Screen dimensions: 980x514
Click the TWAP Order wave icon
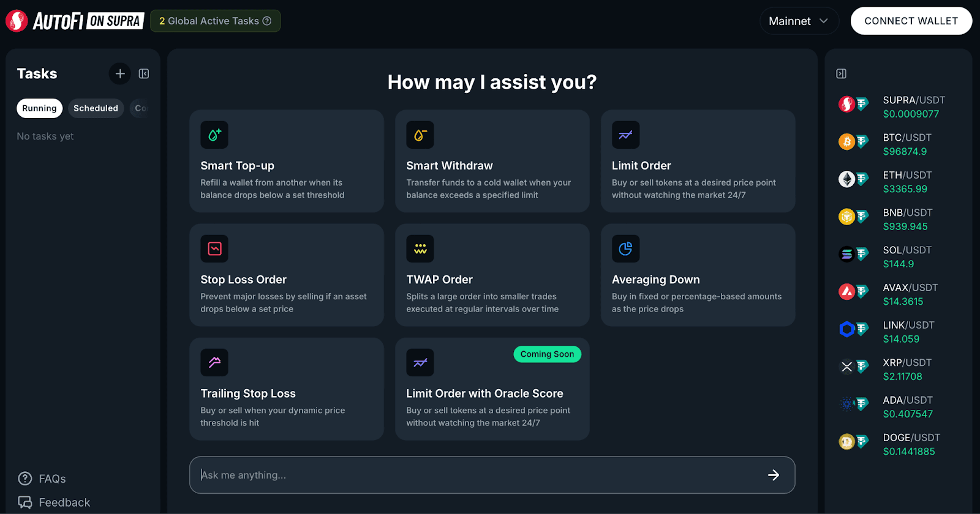tap(420, 249)
